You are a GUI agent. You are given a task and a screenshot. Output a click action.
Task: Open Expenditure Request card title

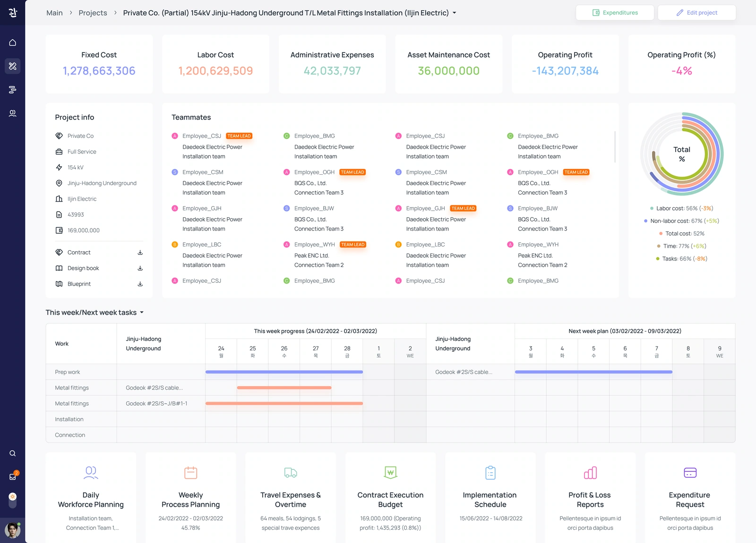click(x=690, y=500)
